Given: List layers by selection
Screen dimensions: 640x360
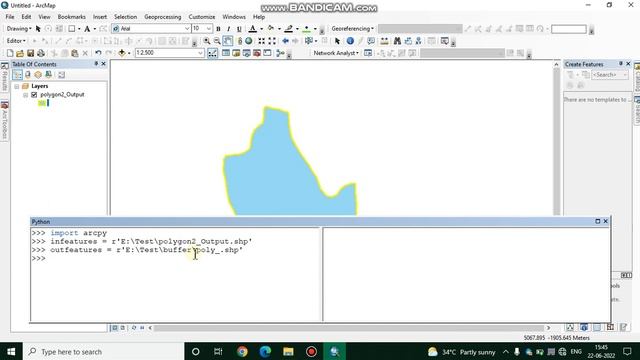Looking at the screenshot, I should (x=48, y=75).
